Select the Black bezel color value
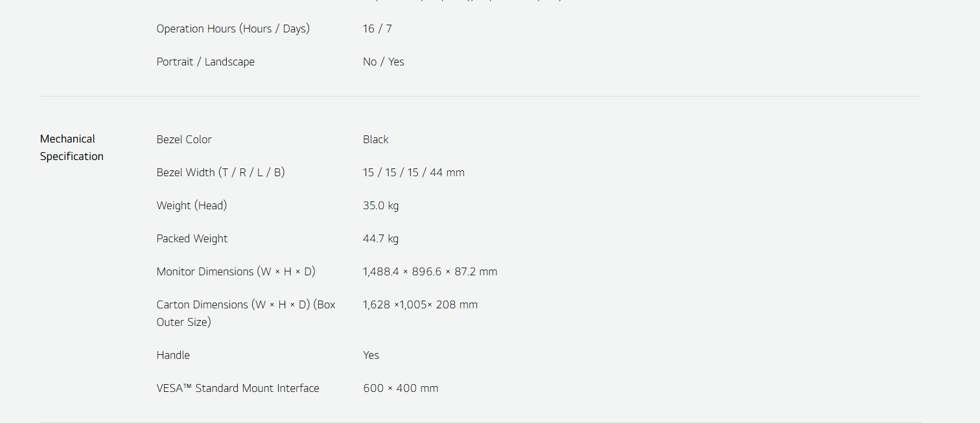This screenshot has height=423, width=980. pyautogui.click(x=375, y=140)
